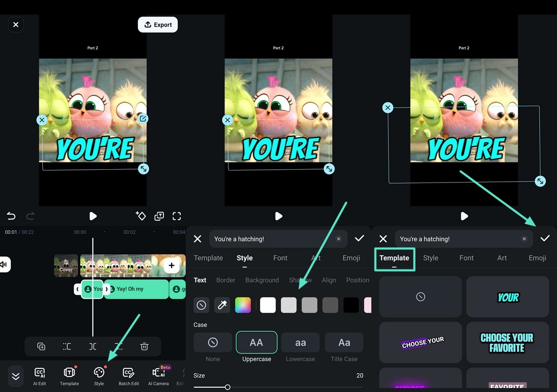Choose the black color swatch
557x392 pixels.
point(351,305)
